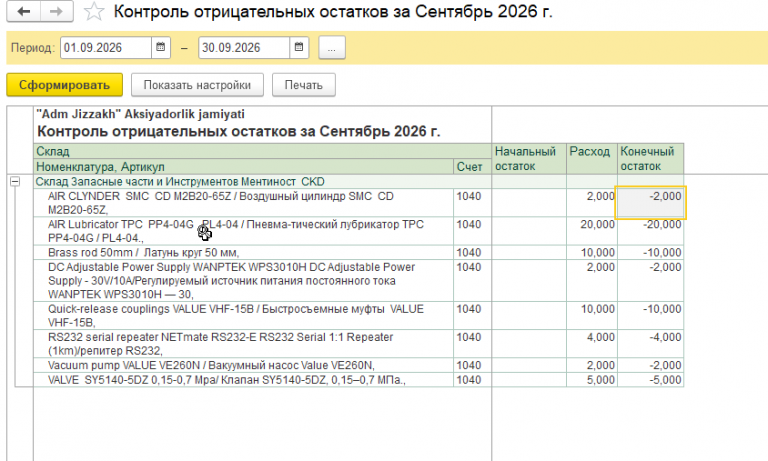Select account 1040 in Vacuum pump row
This screenshot has height=461, width=768.
[x=472, y=365]
